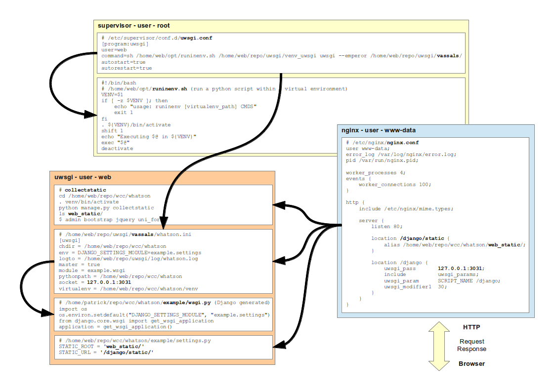
Task: Click the '#!/bin/bash' line
Action: tap(119, 83)
